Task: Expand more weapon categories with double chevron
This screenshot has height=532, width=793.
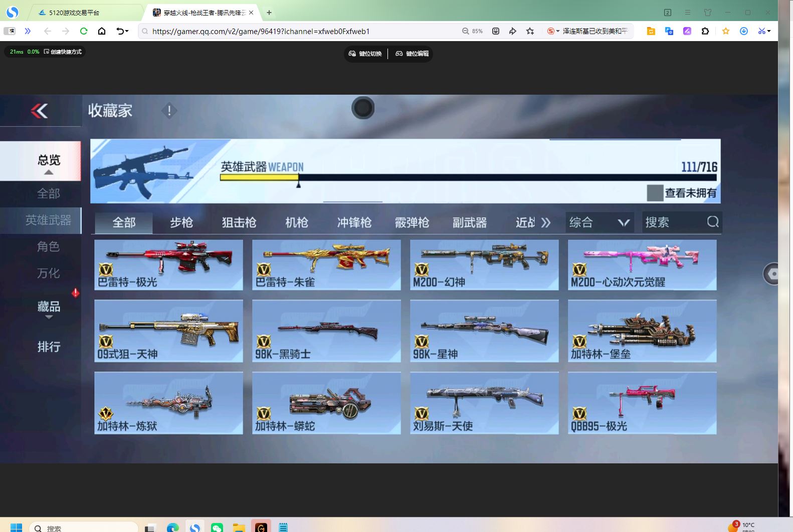Action: click(x=546, y=222)
